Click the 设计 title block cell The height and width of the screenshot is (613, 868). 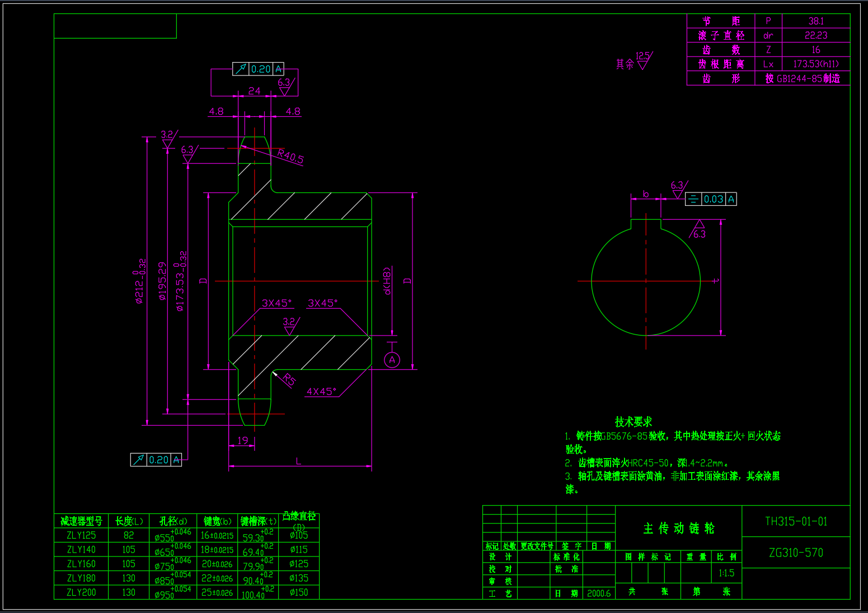(x=500, y=557)
